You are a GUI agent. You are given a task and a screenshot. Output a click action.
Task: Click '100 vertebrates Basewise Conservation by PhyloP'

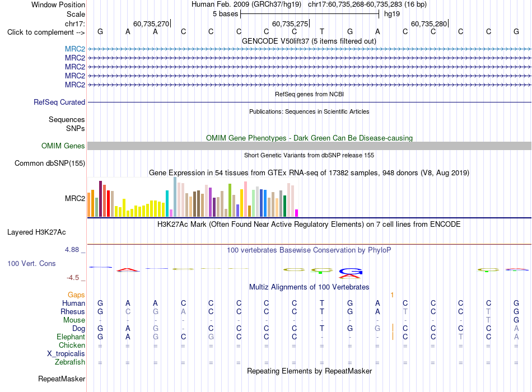pyautogui.click(x=309, y=250)
